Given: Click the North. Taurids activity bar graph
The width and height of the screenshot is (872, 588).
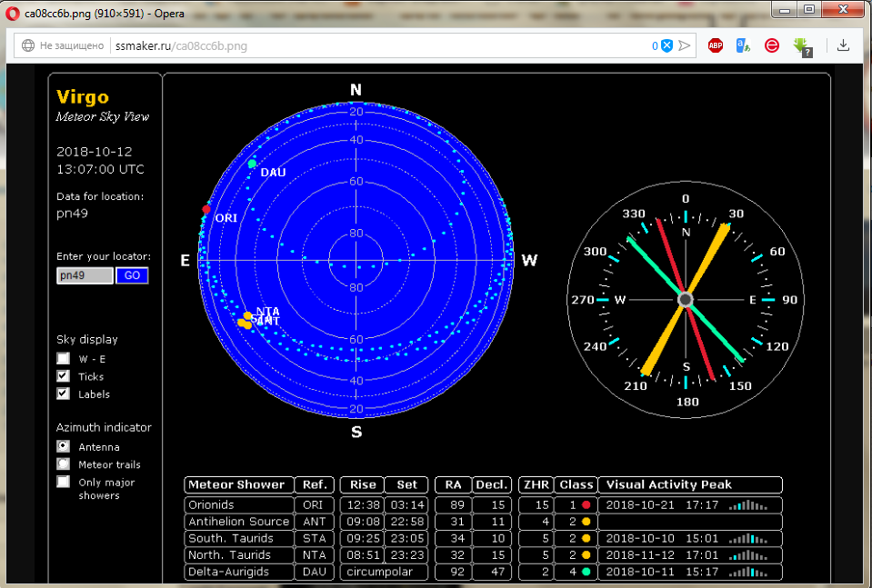Looking at the screenshot, I should coord(748,555).
